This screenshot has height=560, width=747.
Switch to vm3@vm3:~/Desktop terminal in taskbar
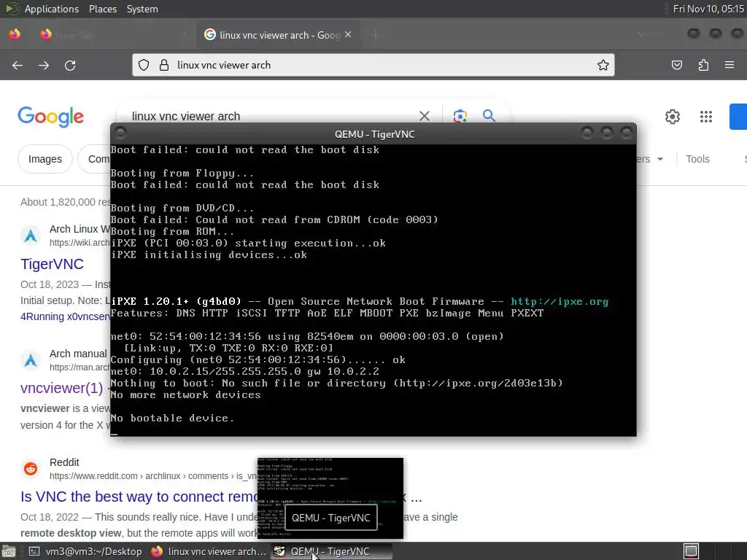click(x=86, y=551)
